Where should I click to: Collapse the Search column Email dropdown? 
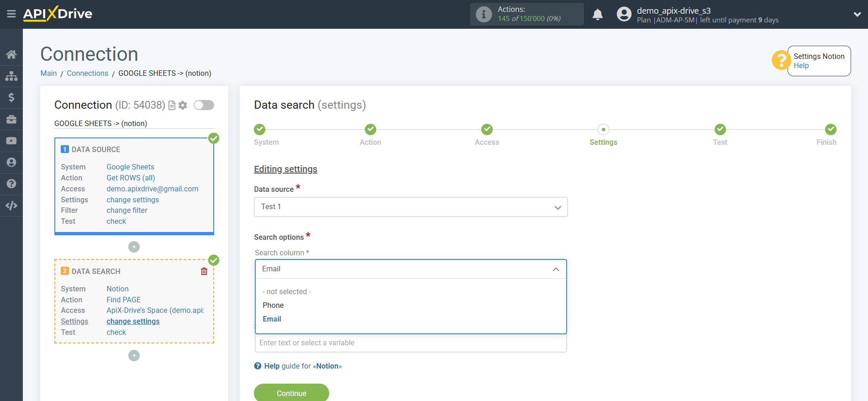411,269
